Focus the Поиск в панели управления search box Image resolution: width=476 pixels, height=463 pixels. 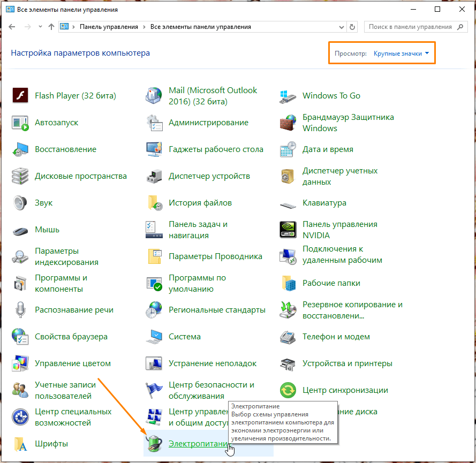(x=410, y=27)
